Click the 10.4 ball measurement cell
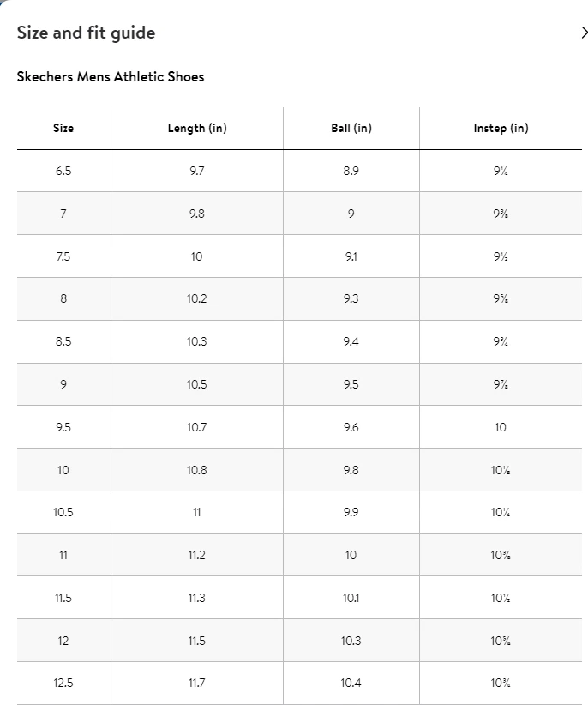Image resolution: width=588 pixels, height=705 pixels. (351, 684)
